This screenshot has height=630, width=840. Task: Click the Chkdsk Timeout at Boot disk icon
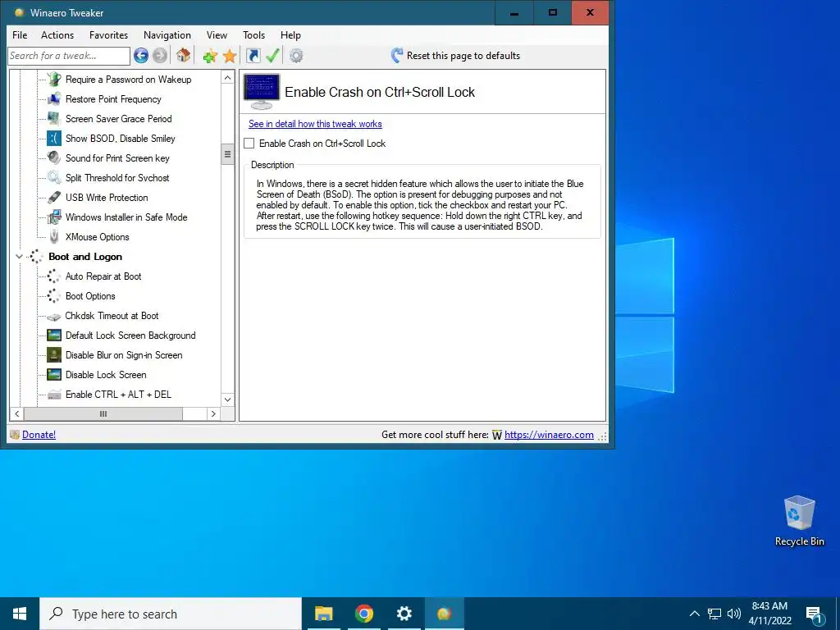tap(54, 316)
